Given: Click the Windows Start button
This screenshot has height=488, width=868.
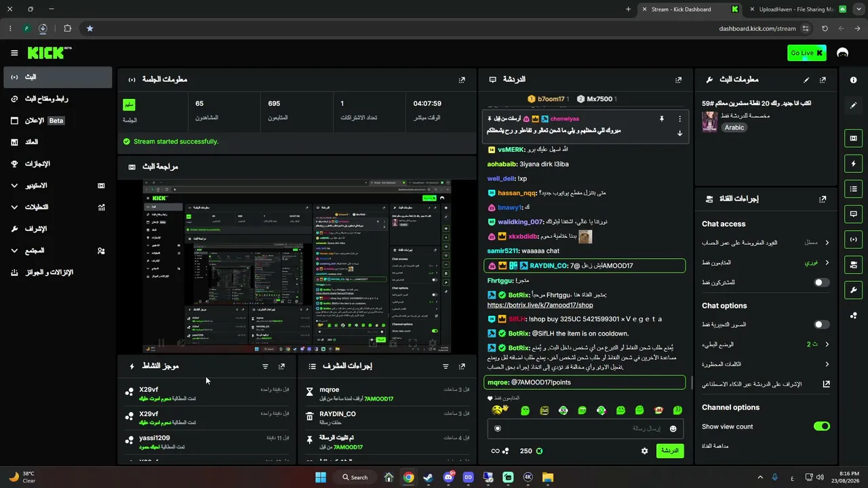Looking at the screenshot, I should 321,477.
